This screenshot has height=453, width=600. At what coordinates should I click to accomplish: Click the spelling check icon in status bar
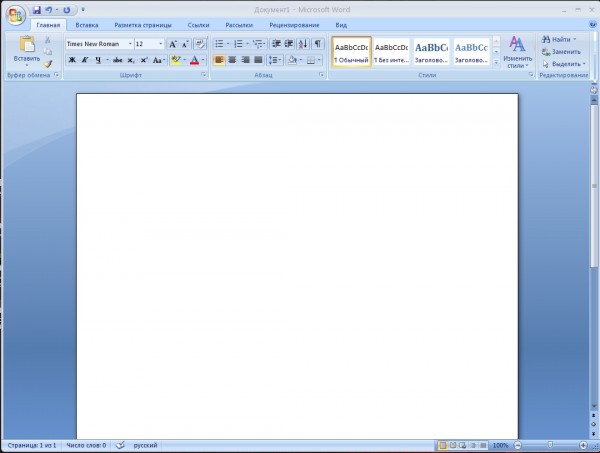[120, 445]
